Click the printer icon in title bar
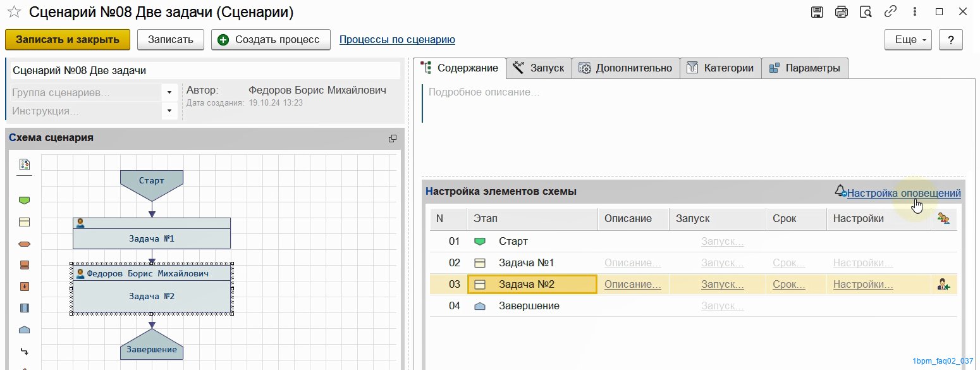 point(841,12)
